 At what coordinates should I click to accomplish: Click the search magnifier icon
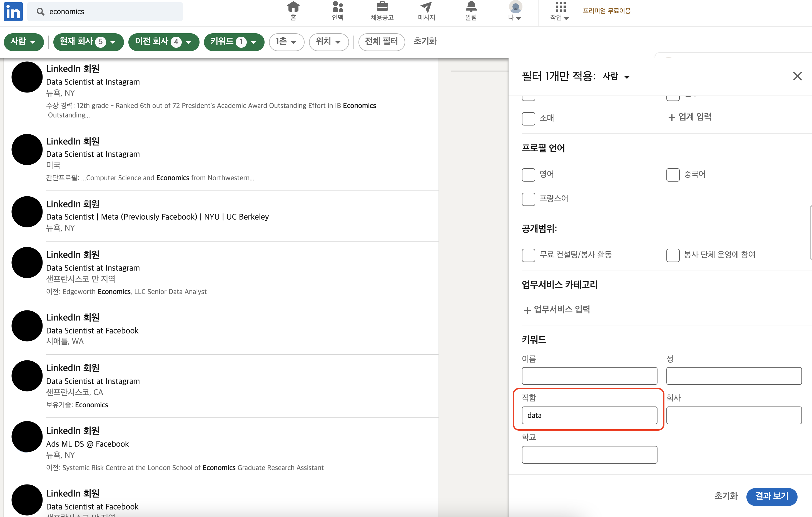pyautogui.click(x=40, y=11)
